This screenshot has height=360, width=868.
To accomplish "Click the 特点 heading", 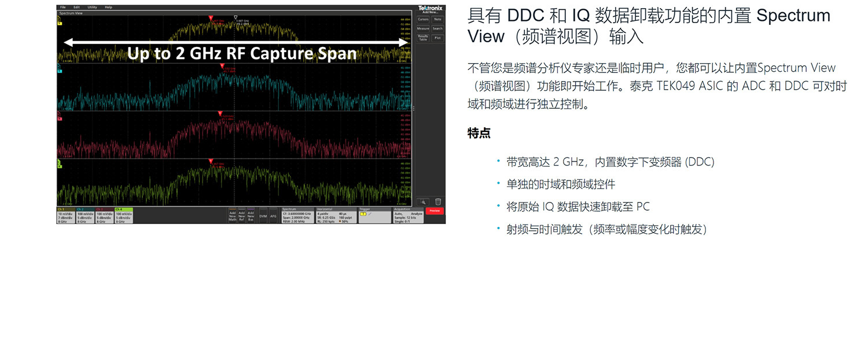I will 479,133.
